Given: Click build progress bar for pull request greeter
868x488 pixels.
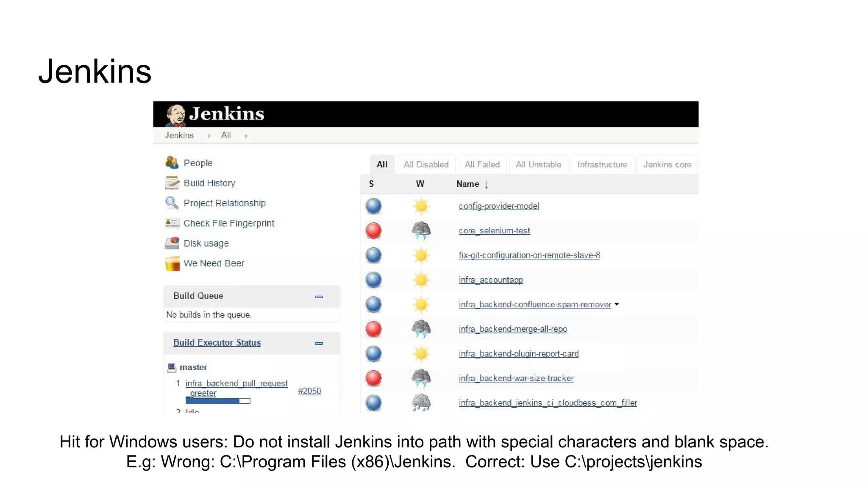Looking at the screenshot, I should click(218, 401).
